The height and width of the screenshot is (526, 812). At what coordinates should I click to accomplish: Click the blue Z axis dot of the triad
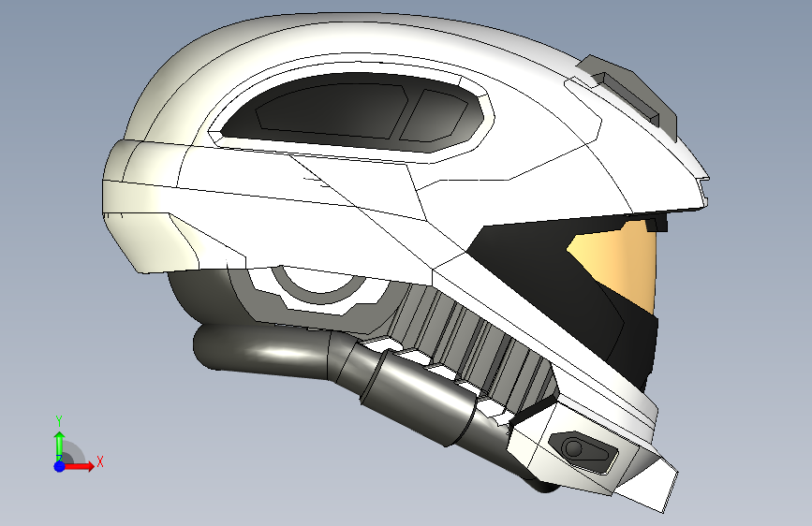pos(60,466)
